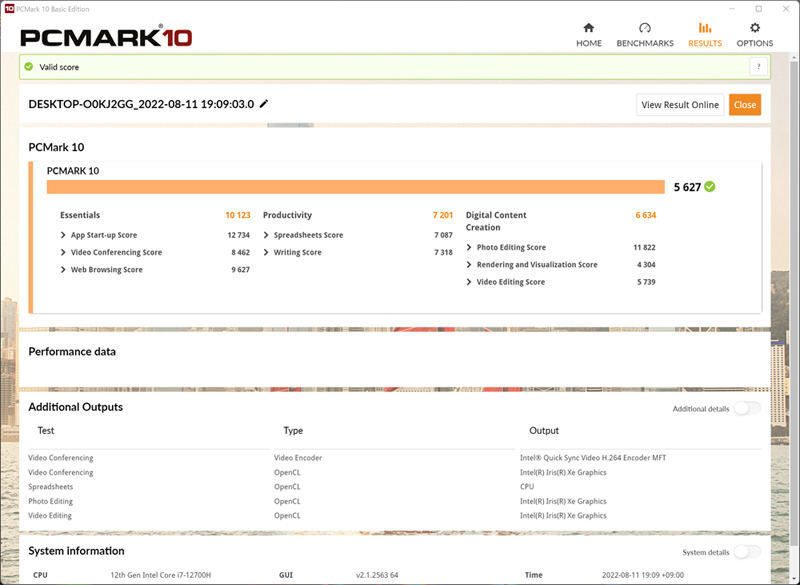Click the GUI version v2.1.2563 64
This screenshot has width=800, height=585.
point(377,575)
